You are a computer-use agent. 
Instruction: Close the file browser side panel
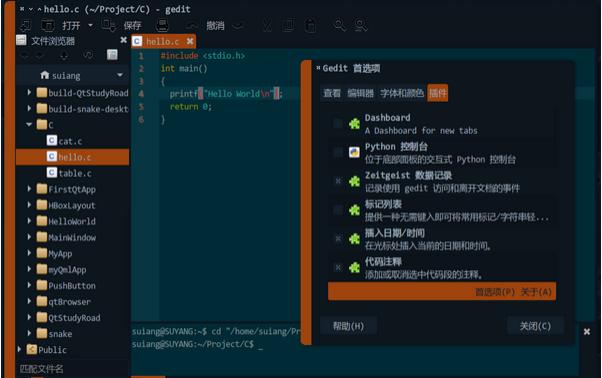pos(123,40)
